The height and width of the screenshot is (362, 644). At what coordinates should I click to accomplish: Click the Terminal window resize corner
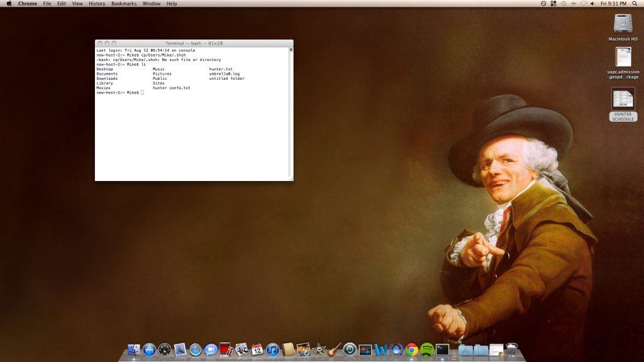(291, 178)
